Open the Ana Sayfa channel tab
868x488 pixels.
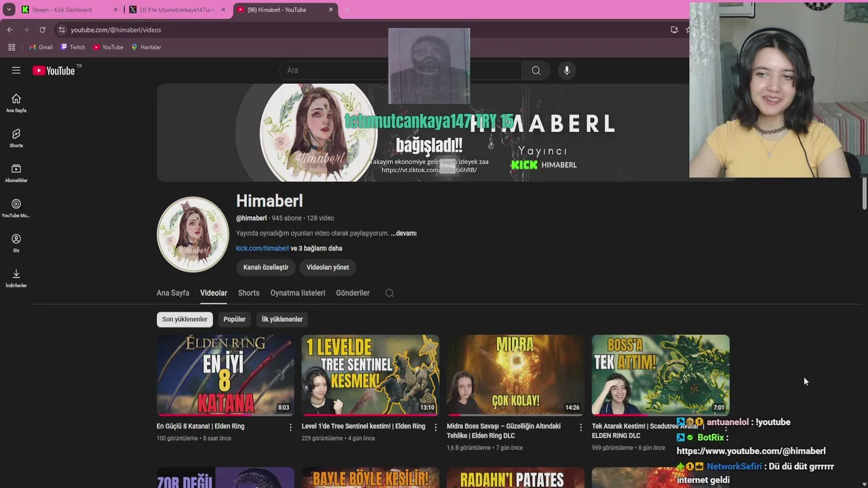coord(173,293)
